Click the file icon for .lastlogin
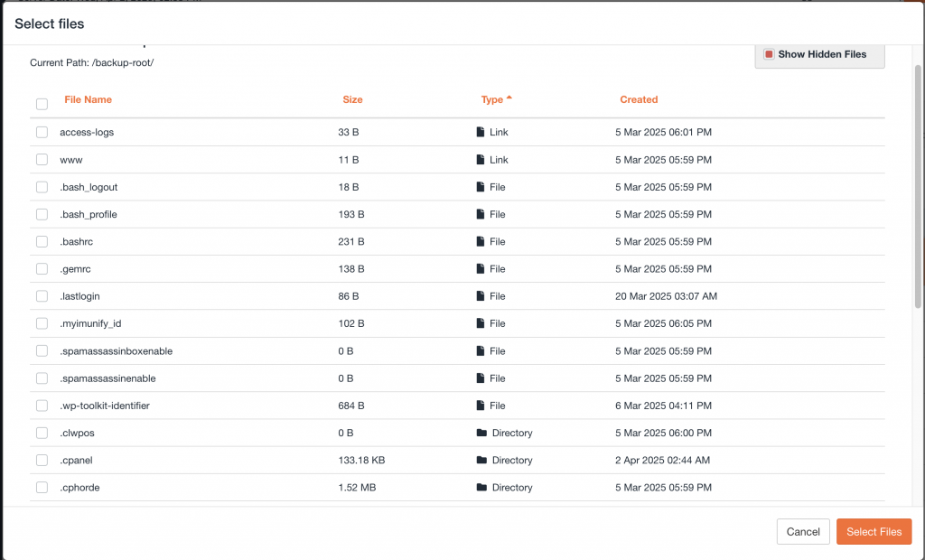 [x=481, y=296]
